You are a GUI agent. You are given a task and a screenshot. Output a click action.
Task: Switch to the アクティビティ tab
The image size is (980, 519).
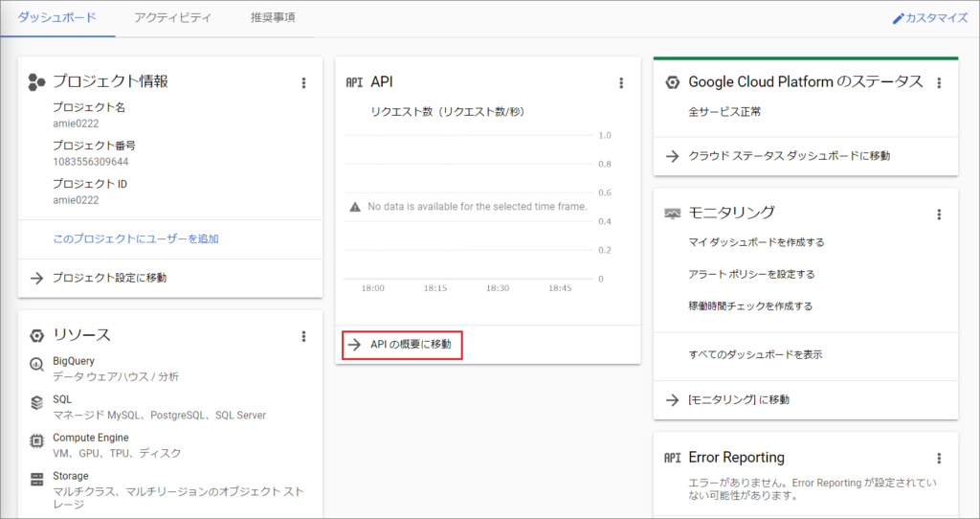click(x=172, y=17)
